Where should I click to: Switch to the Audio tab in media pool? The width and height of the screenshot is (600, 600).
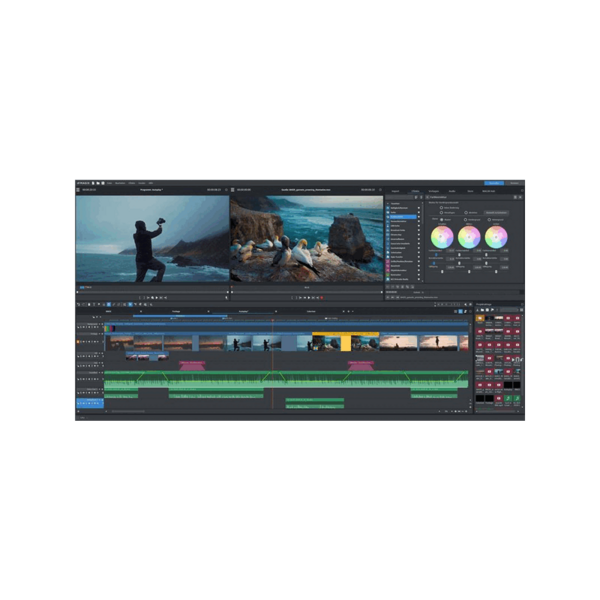[452, 191]
